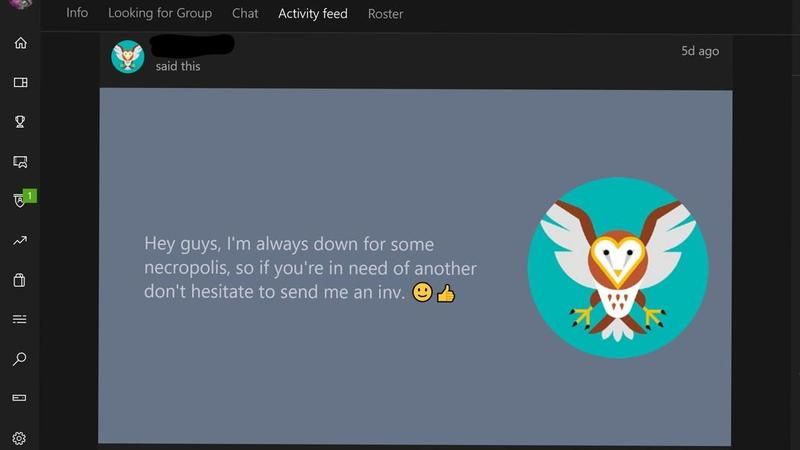Select the Activity feed tab
Image resolution: width=800 pixels, height=450 pixels.
[313, 14]
